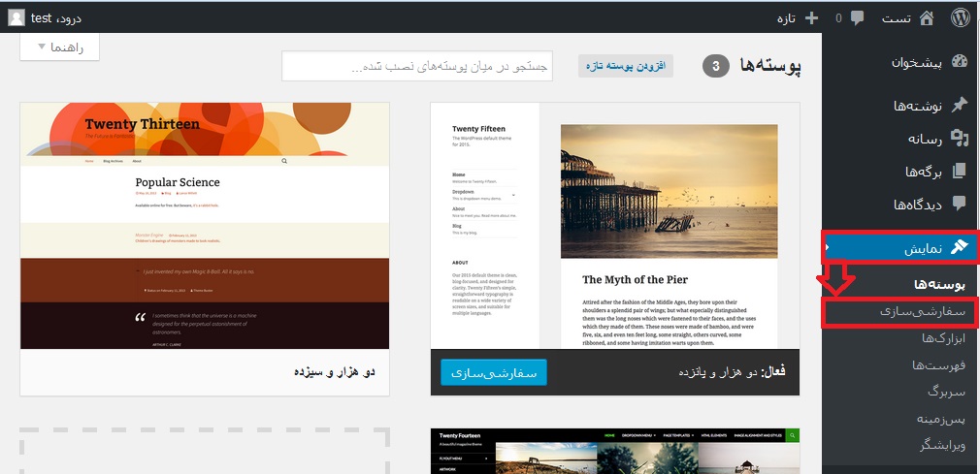
Task: Click the dashboard gauge icon for پیشخوان
Action: [959, 62]
